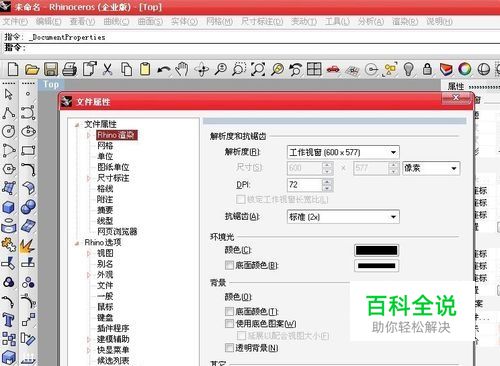Click the command prompt input line
Image resolution: width=500 pixels, height=366 pixels.
(x=250, y=48)
